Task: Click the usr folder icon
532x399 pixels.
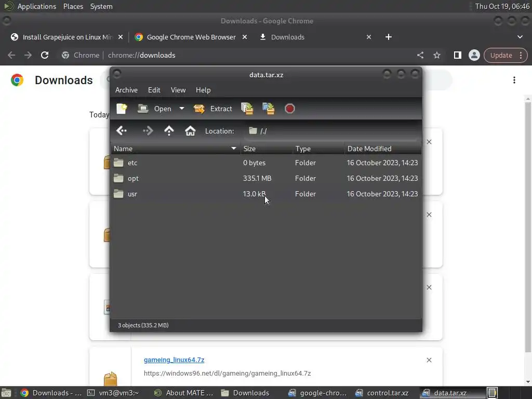Action: (118, 194)
